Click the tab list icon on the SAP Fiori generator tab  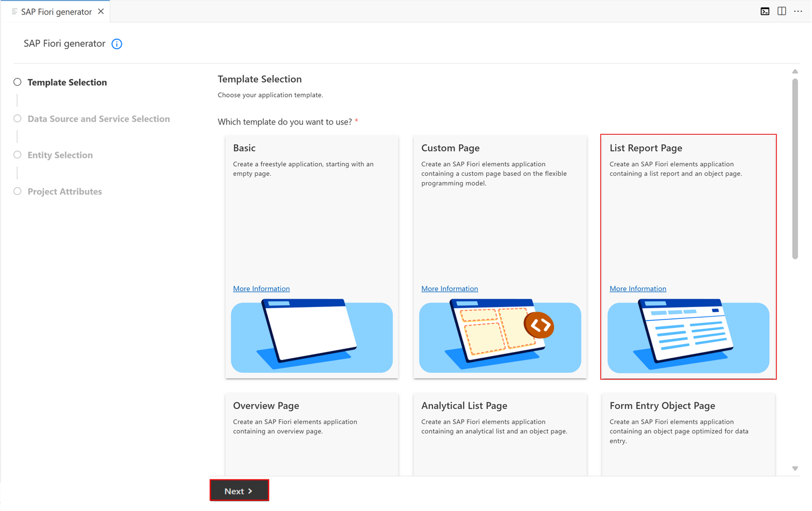[x=14, y=11]
